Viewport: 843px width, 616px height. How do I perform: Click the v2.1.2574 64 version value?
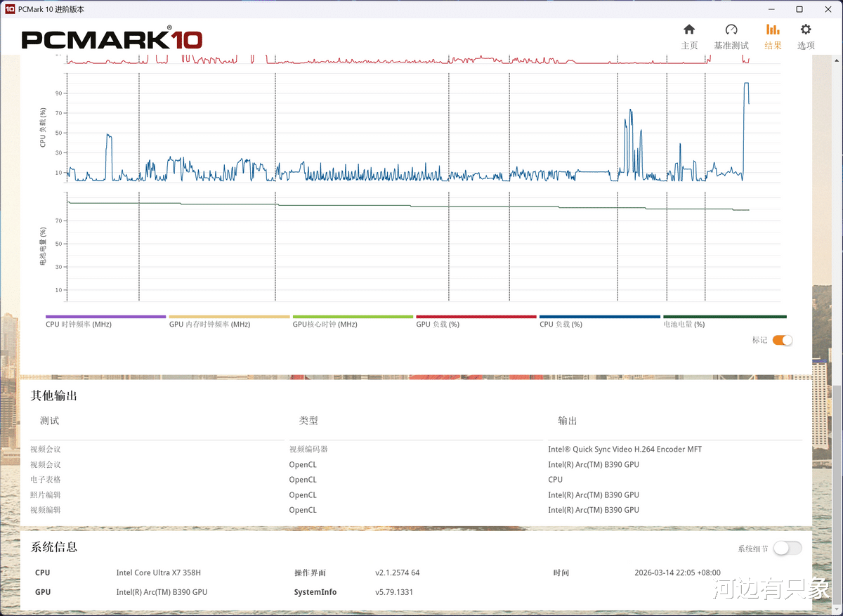[x=397, y=572]
